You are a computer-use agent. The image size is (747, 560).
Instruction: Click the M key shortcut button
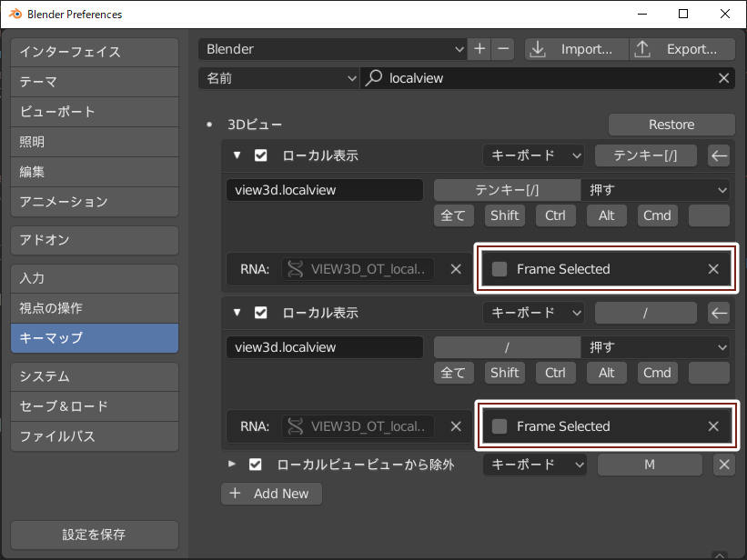point(650,465)
